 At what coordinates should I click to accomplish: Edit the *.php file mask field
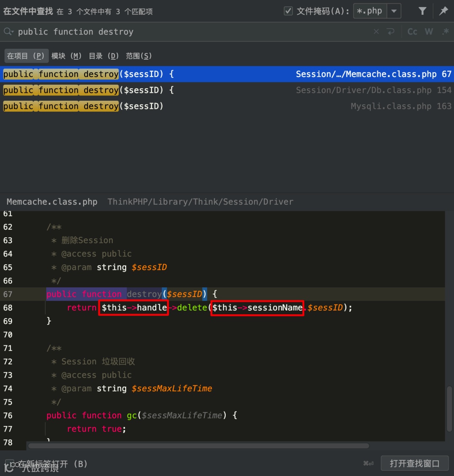click(x=370, y=11)
